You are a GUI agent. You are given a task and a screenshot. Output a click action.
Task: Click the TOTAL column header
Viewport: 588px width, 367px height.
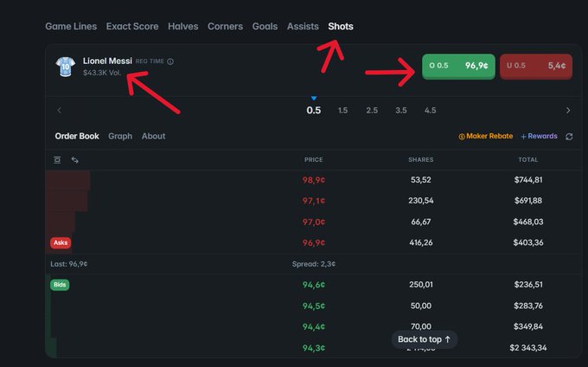pyautogui.click(x=528, y=160)
